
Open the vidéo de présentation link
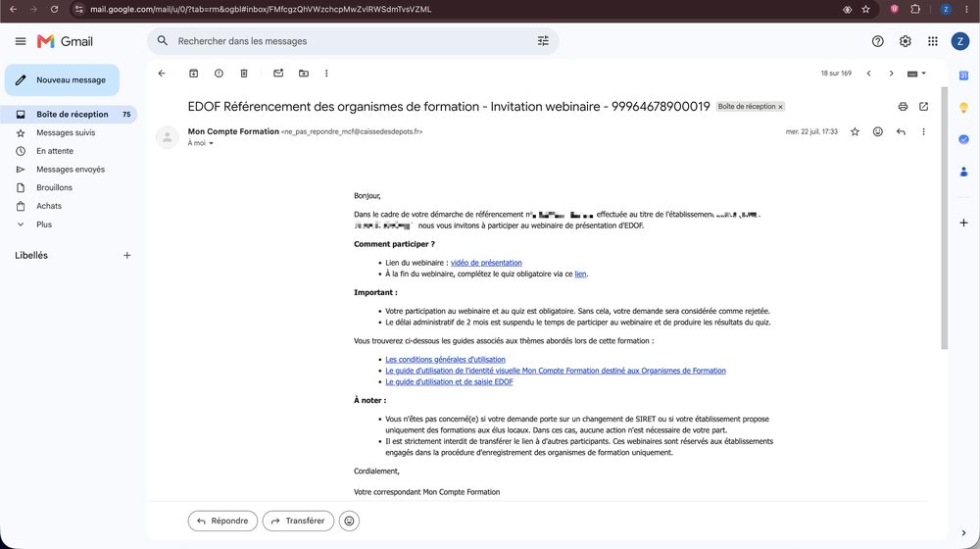(x=486, y=263)
